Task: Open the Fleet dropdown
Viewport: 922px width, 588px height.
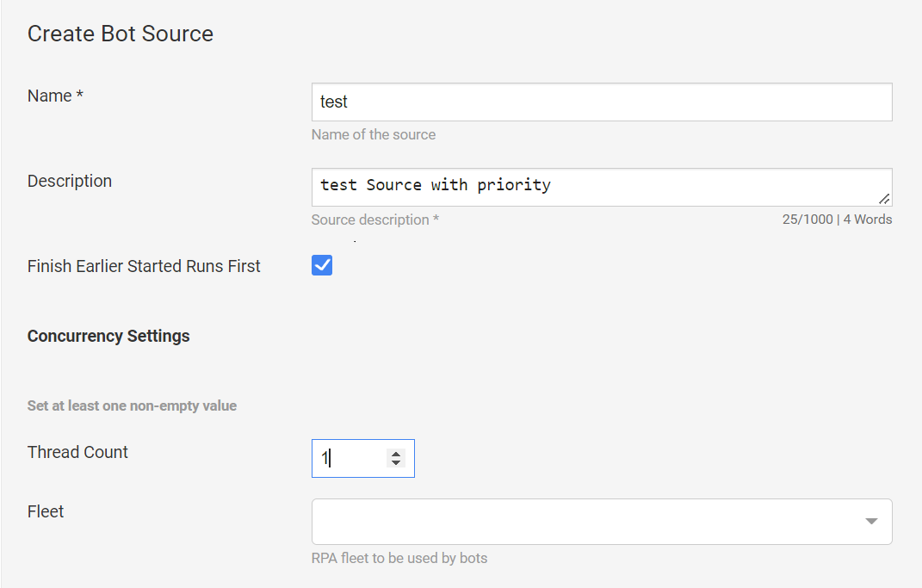Action: point(602,522)
